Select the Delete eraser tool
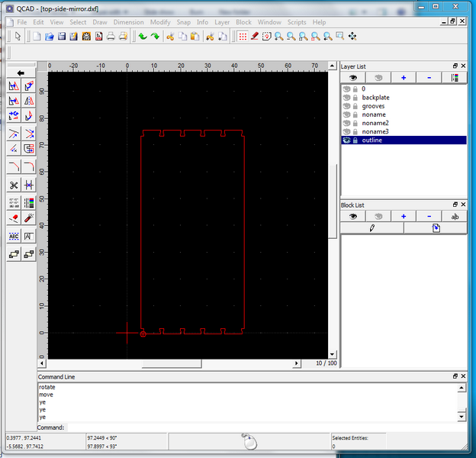476x458 pixels. point(14,218)
